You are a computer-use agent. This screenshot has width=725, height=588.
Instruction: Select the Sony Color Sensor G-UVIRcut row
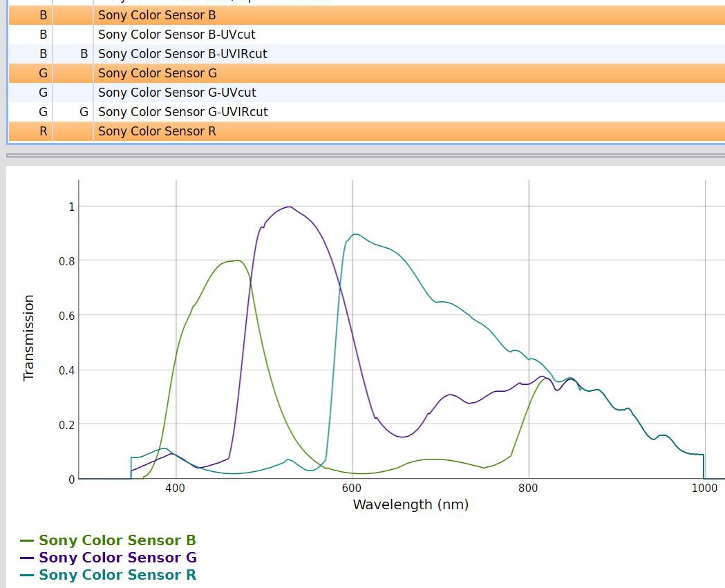click(367, 112)
